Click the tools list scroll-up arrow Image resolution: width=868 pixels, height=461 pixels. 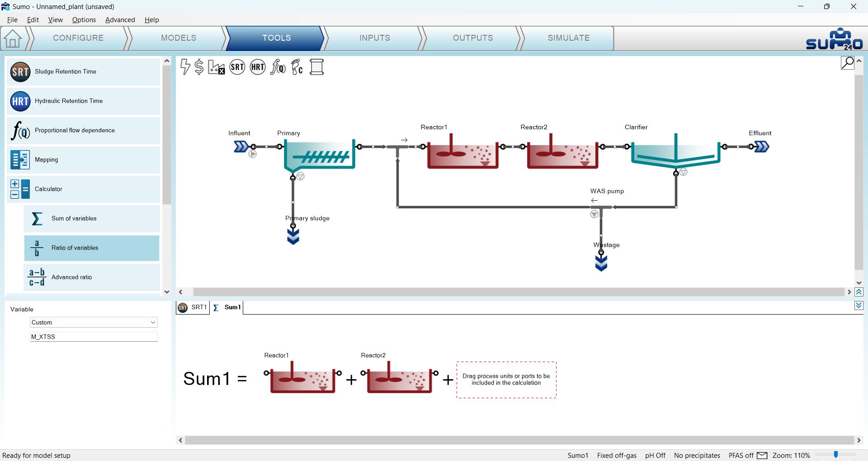(x=167, y=61)
